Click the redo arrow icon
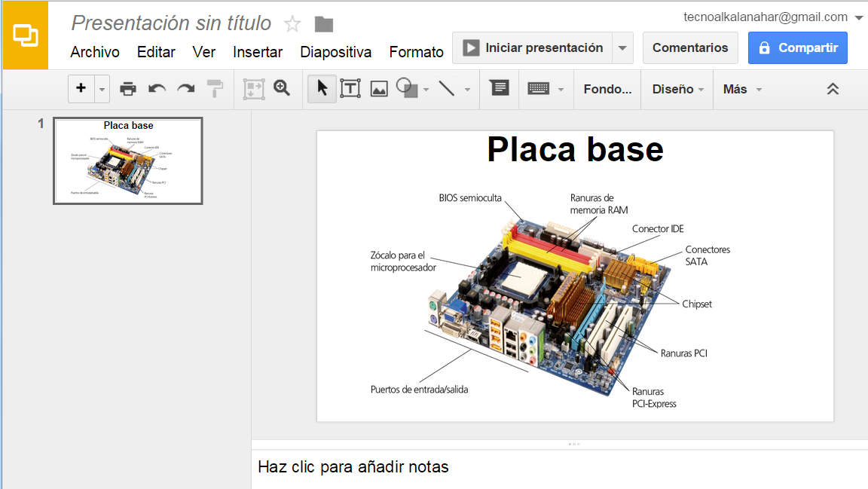 pyautogui.click(x=185, y=89)
